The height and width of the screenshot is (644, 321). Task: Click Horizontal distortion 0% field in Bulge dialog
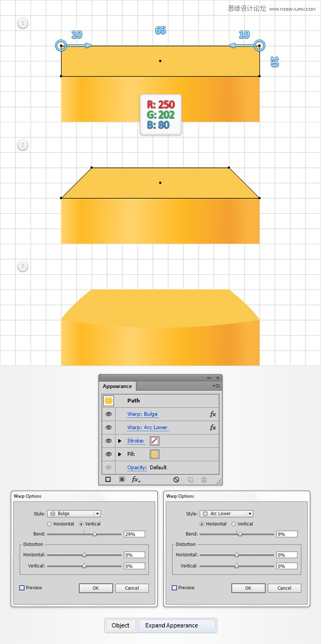[x=134, y=555]
